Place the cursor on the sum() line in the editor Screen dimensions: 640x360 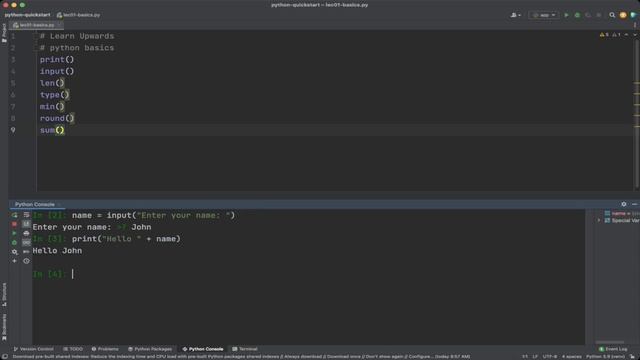click(x=335, y=130)
